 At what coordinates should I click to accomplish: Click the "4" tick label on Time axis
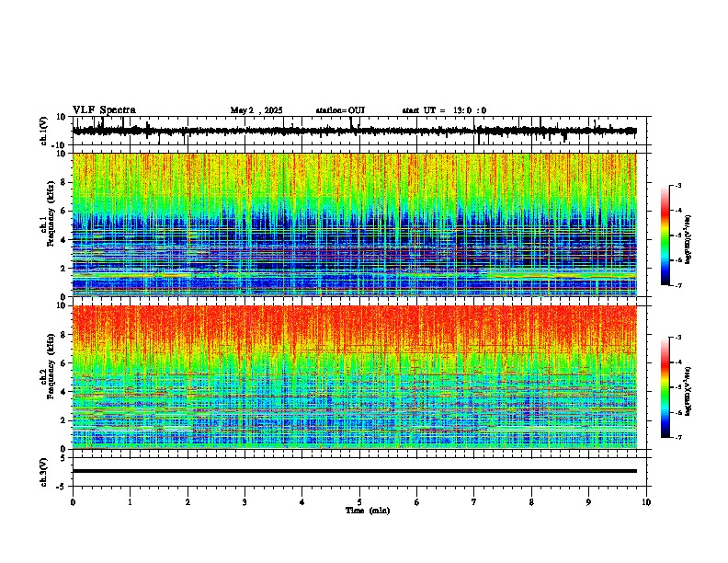pos(302,502)
